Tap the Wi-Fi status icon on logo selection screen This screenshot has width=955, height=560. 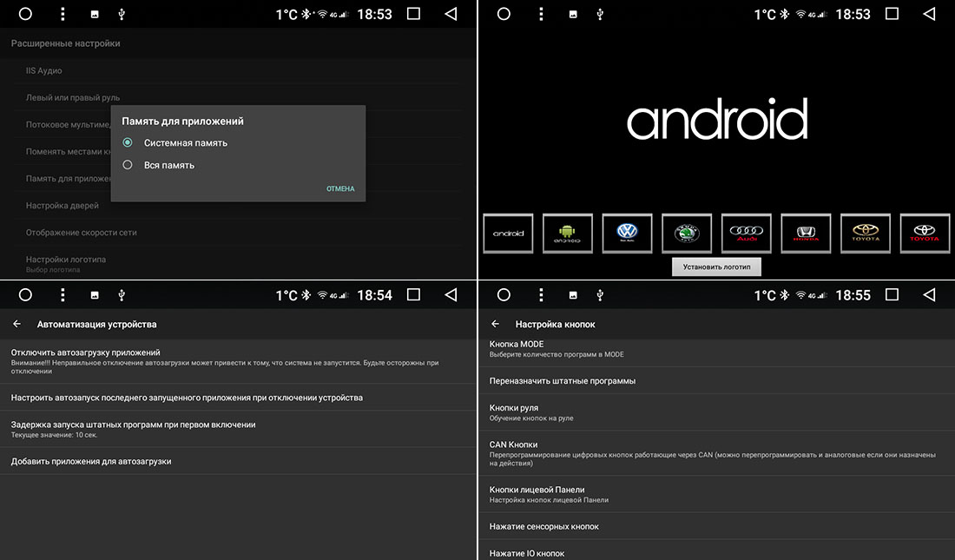801,14
